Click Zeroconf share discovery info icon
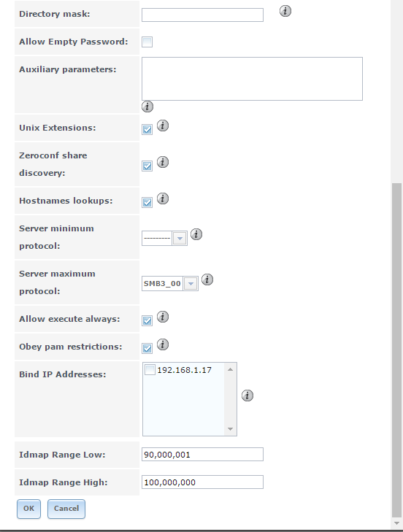Image resolution: width=403 pixels, height=532 pixels. (163, 162)
